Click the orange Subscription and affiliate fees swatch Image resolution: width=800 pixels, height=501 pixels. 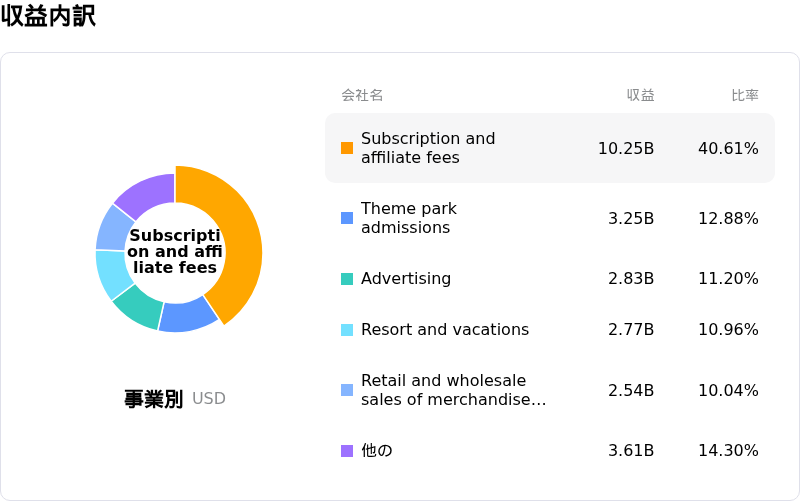click(x=347, y=148)
